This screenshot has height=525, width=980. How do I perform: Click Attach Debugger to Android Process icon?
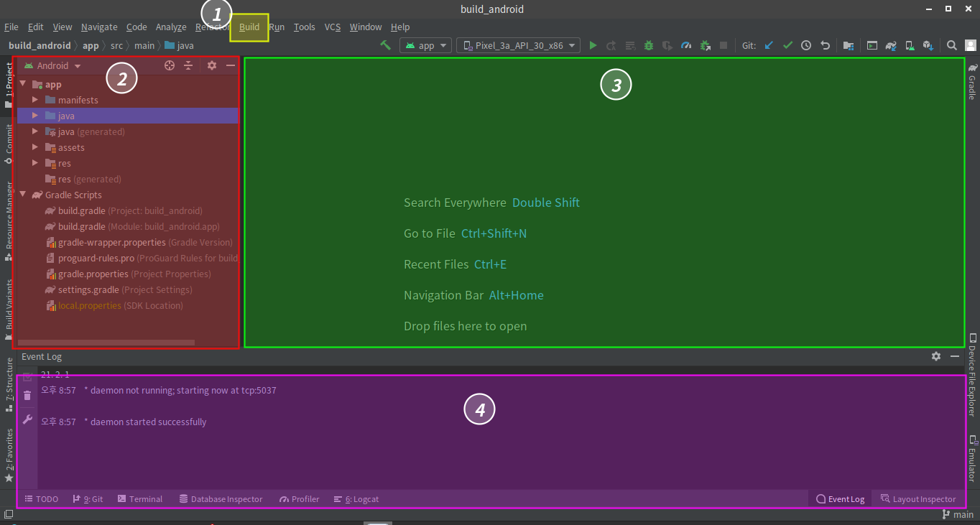(x=705, y=45)
